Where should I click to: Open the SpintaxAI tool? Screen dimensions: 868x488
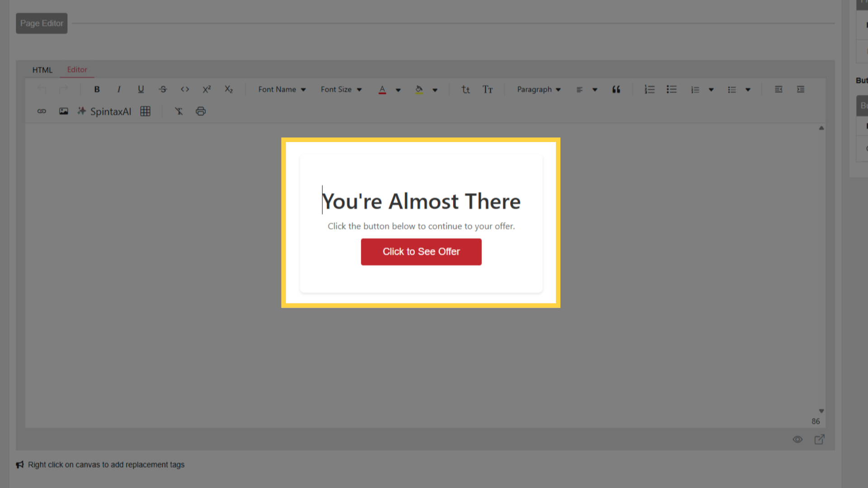pos(104,111)
